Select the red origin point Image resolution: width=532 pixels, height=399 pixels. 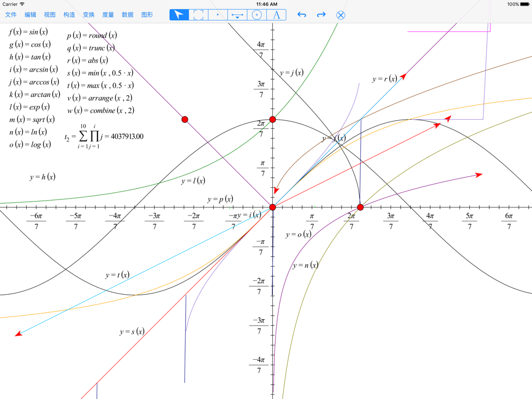point(272,207)
